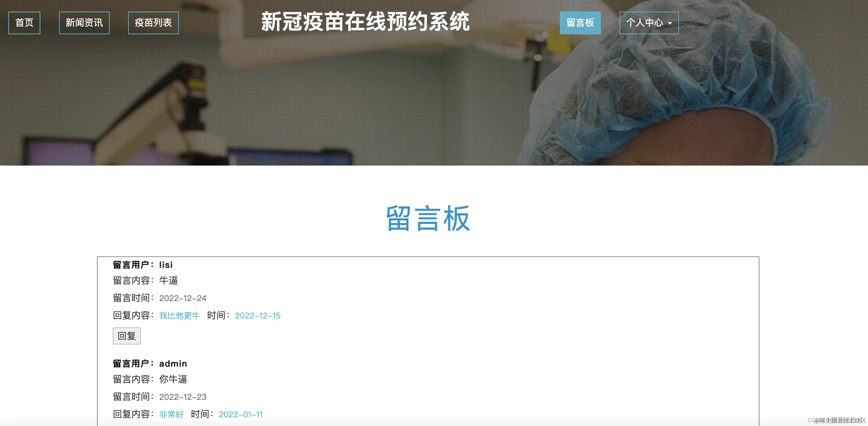Screen dimensions: 868x426
Task: Go to the 新闻资讯 news page
Action: pos(84,23)
